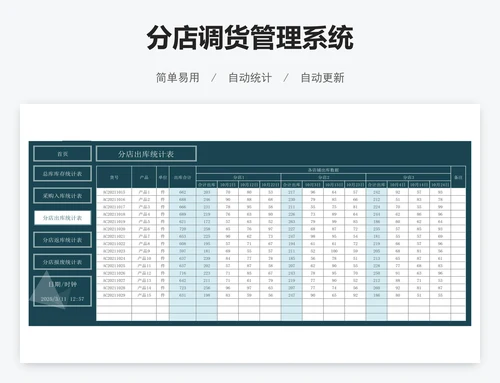Click the 产品14 cell
This screenshot has height=383, width=500.
(144, 288)
